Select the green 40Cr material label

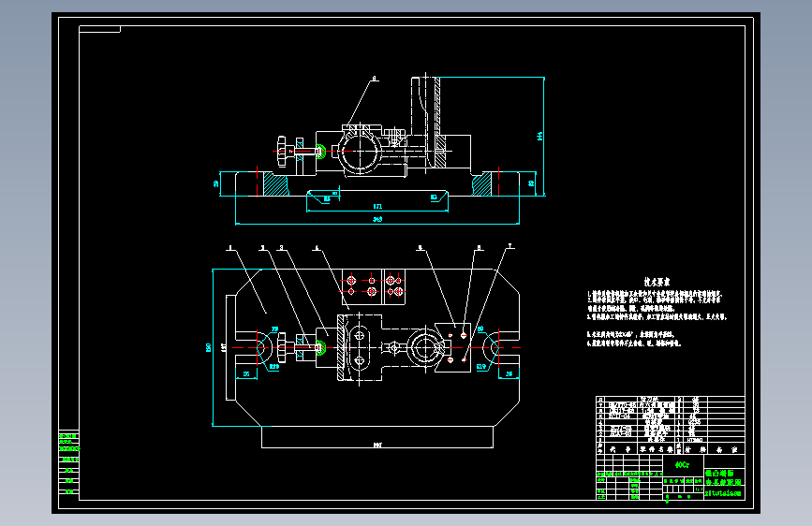682,465
